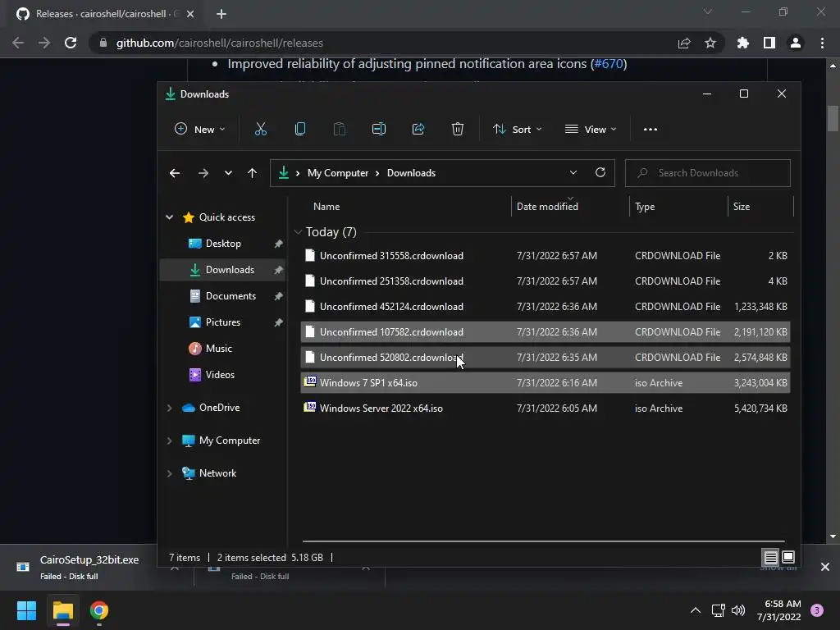Open the Sort dropdown menu
The width and height of the screenshot is (840, 630).
pyautogui.click(x=518, y=129)
